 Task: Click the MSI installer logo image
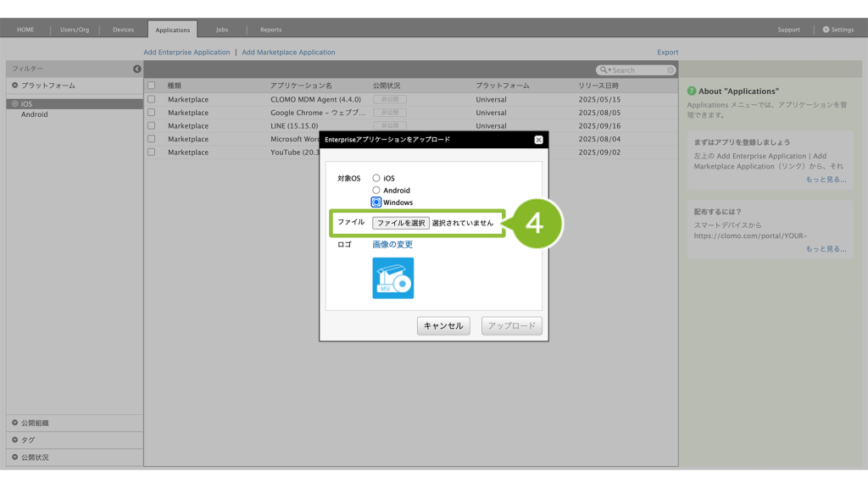point(393,278)
